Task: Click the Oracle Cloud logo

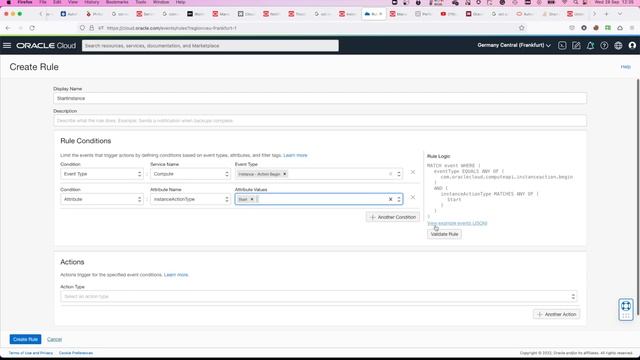Action: pyautogui.click(x=46, y=46)
